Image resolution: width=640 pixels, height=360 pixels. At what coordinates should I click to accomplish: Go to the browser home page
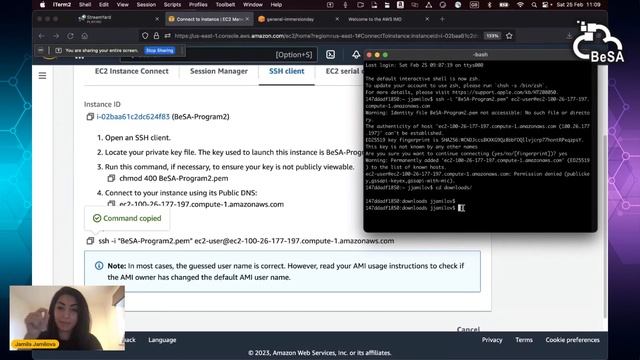[x=84, y=36]
